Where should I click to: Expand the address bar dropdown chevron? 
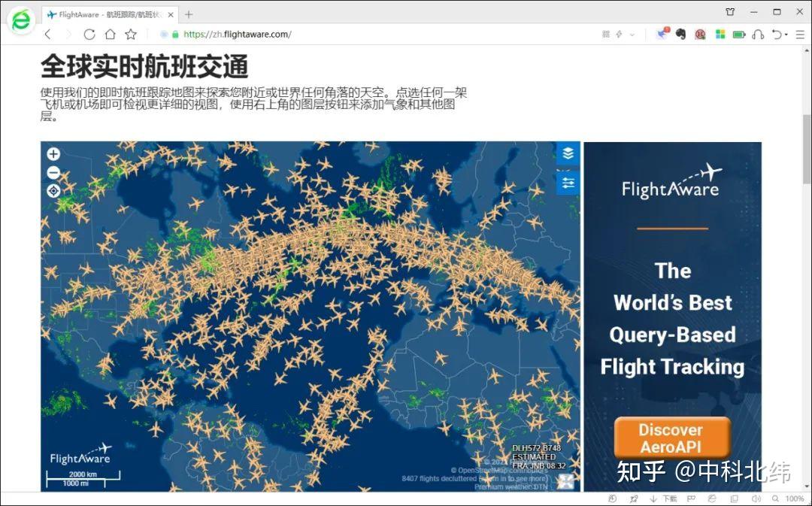point(632,35)
